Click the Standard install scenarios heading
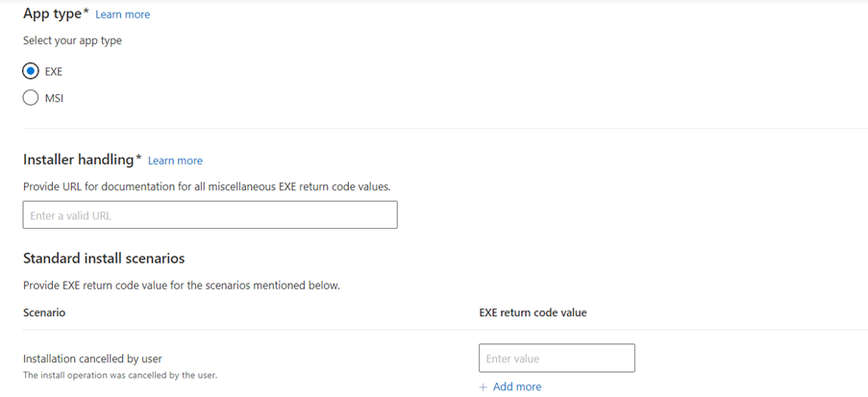The width and height of the screenshot is (868, 397). 104,258
